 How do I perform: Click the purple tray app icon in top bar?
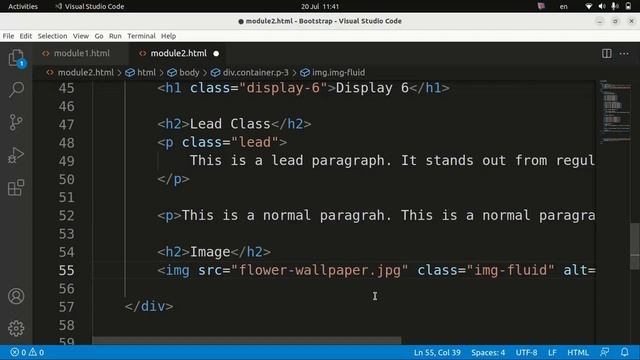(x=541, y=6)
